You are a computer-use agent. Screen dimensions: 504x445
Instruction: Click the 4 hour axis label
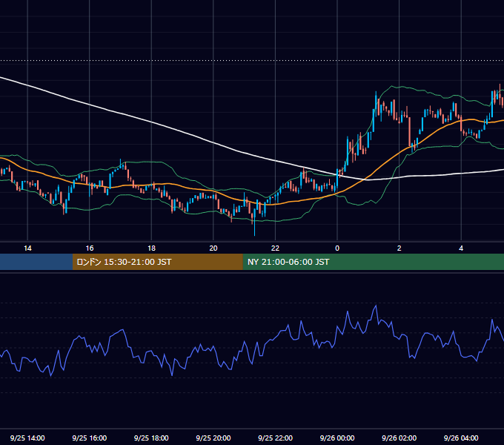461,248
